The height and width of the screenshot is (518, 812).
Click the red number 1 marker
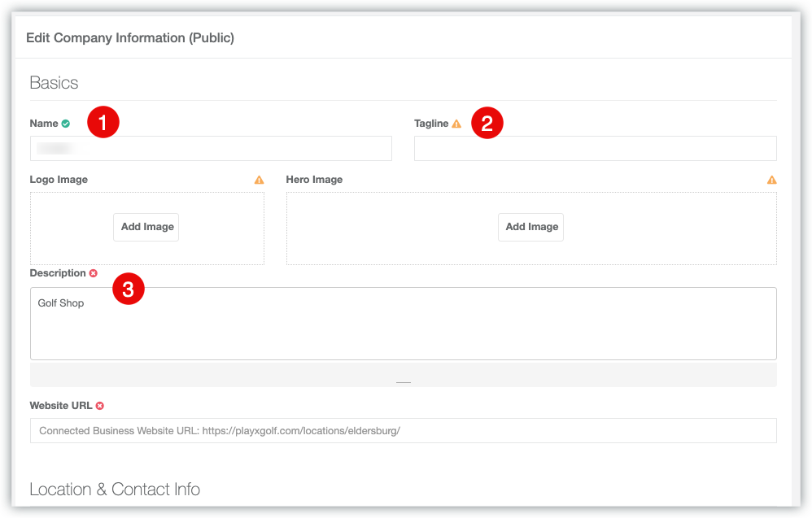[103, 123]
